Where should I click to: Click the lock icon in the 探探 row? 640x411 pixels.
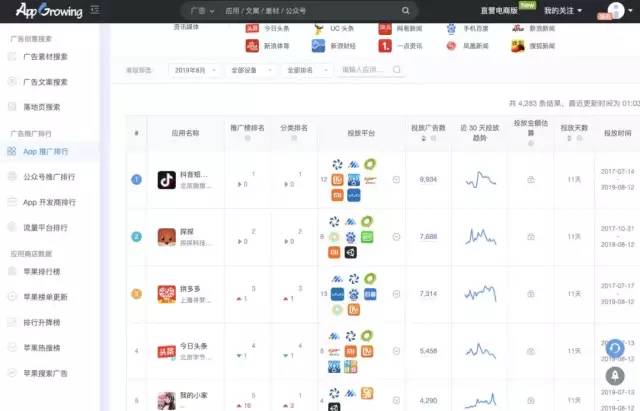tap(531, 237)
